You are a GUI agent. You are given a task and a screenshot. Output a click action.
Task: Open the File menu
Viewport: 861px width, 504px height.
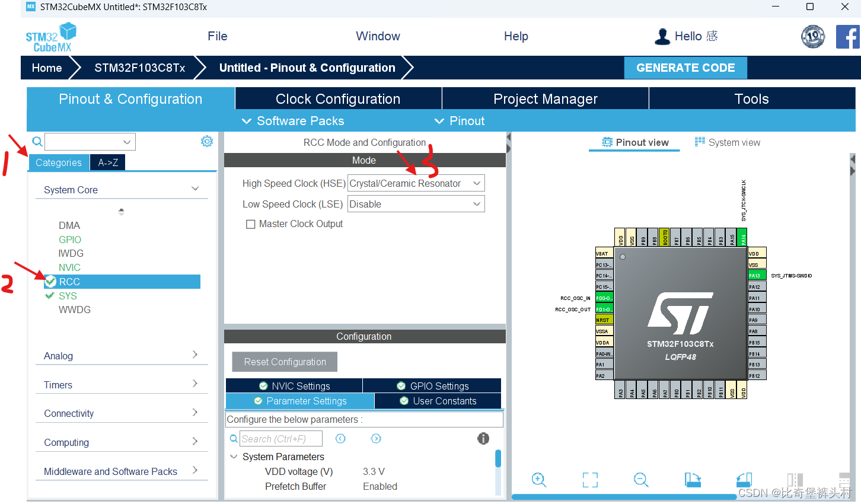[x=218, y=36]
